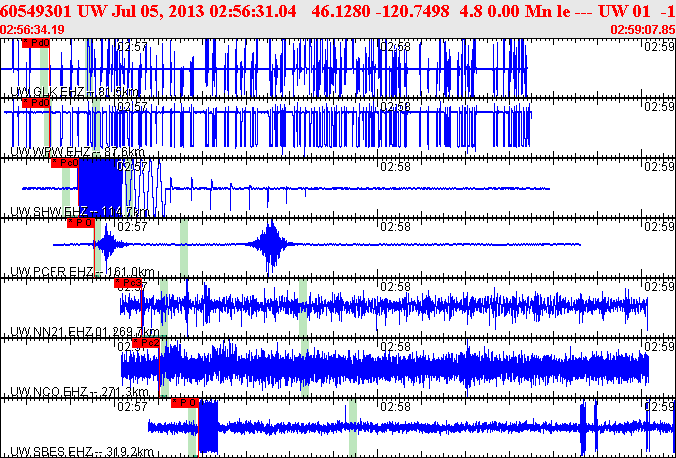This screenshot has height=458, width=676.
Task: Click the start time 02:56:34.19 label
Action: click(x=33, y=29)
